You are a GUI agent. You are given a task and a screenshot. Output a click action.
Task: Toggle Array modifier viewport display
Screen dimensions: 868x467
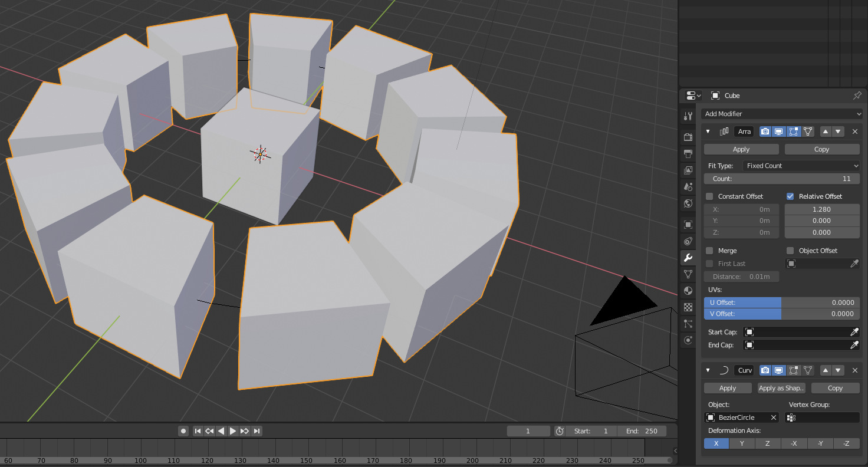[x=779, y=131]
